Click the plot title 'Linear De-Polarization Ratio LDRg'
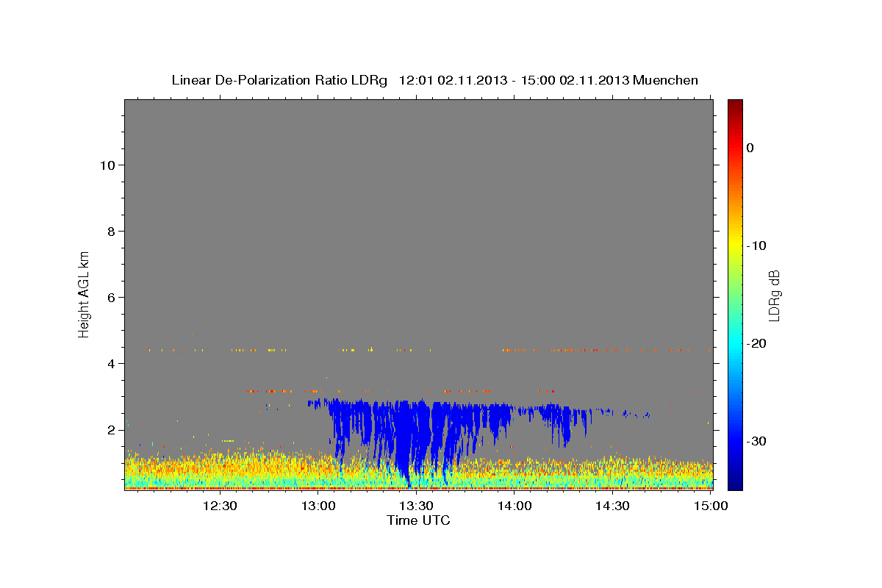 (x=279, y=80)
